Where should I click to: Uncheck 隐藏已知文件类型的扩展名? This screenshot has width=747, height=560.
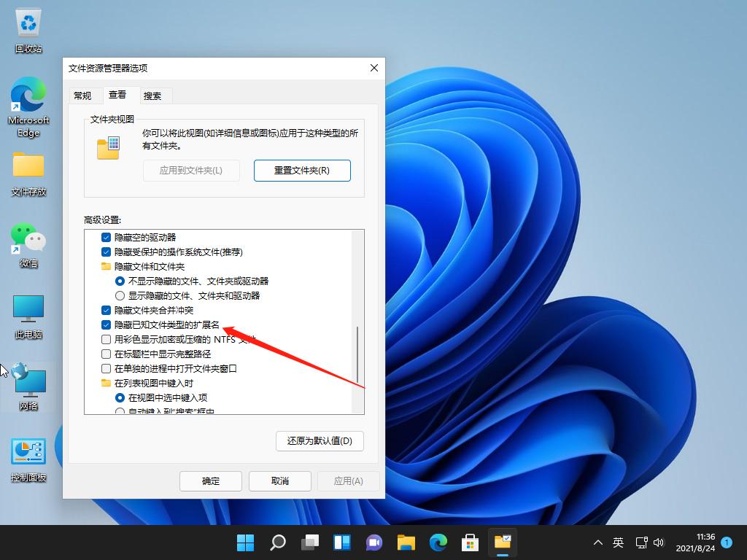(104, 325)
